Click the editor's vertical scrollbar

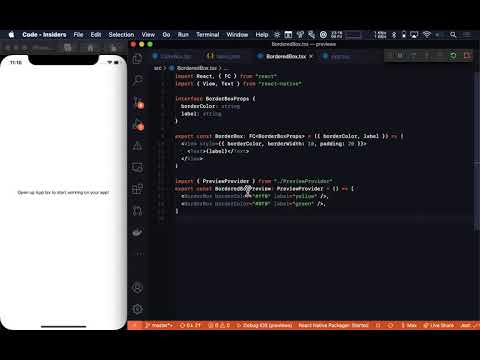477,150
